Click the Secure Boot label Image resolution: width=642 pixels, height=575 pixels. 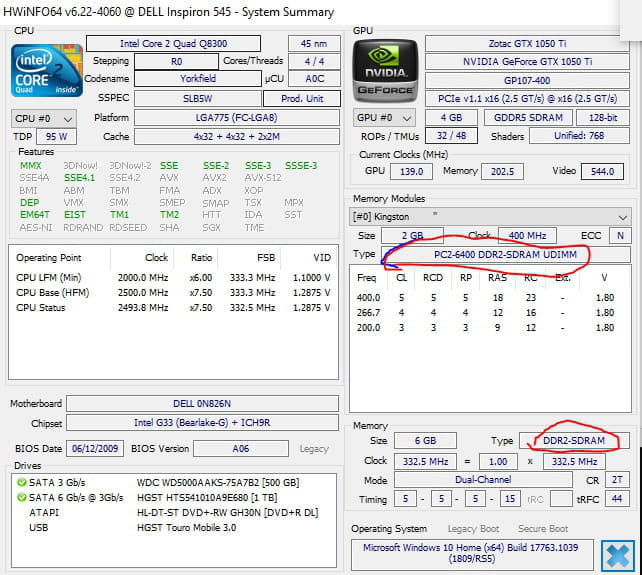pyautogui.click(x=543, y=529)
